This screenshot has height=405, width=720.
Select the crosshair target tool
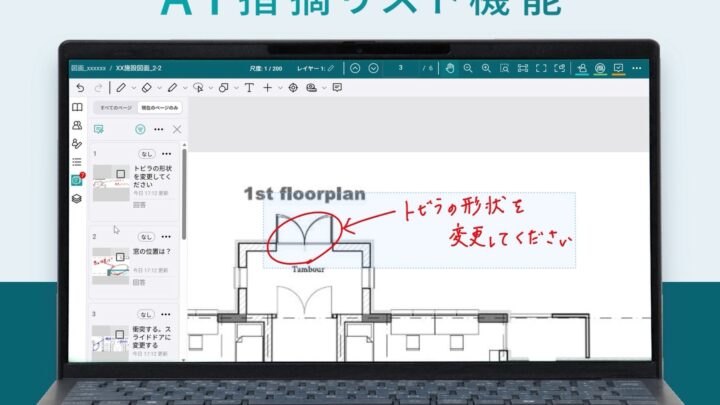293,88
